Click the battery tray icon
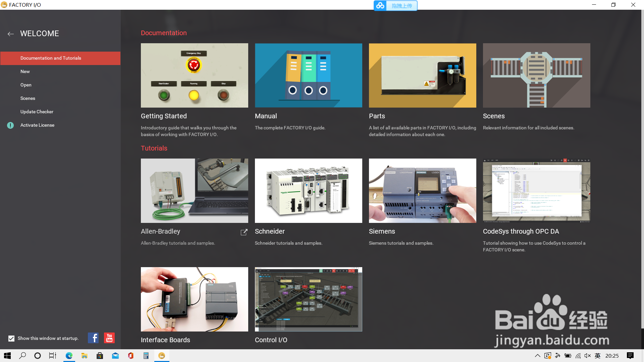Image resolution: width=644 pixels, height=362 pixels. pyautogui.click(x=568, y=356)
